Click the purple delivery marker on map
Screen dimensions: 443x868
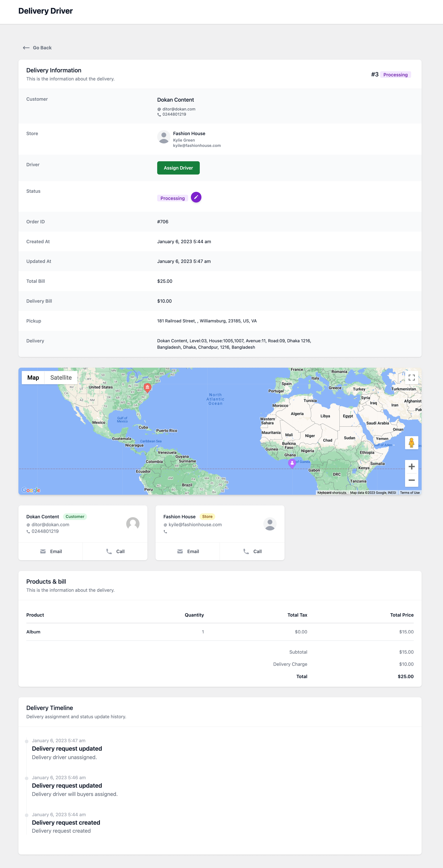292,464
